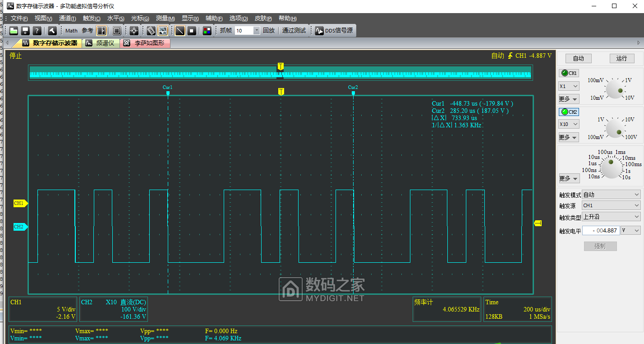Viewport: 644px width, 344px height.
Task: Open the 触发 menu
Action: click(92, 19)
